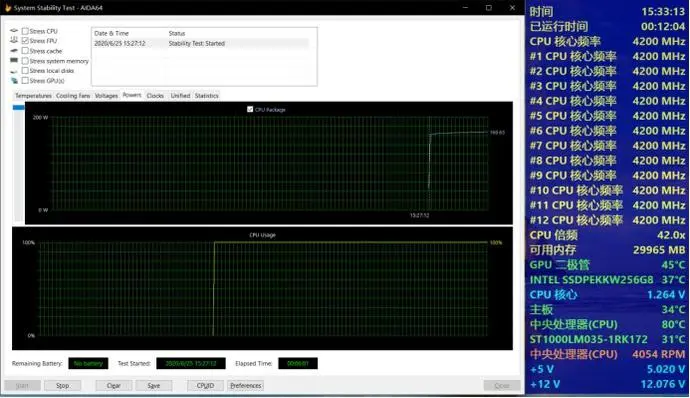This screenshot has width=690, height=398.
Task: Click the CPU chip icon beside Stress CPU
Action: pyautogui.click(x=14, y=31)
